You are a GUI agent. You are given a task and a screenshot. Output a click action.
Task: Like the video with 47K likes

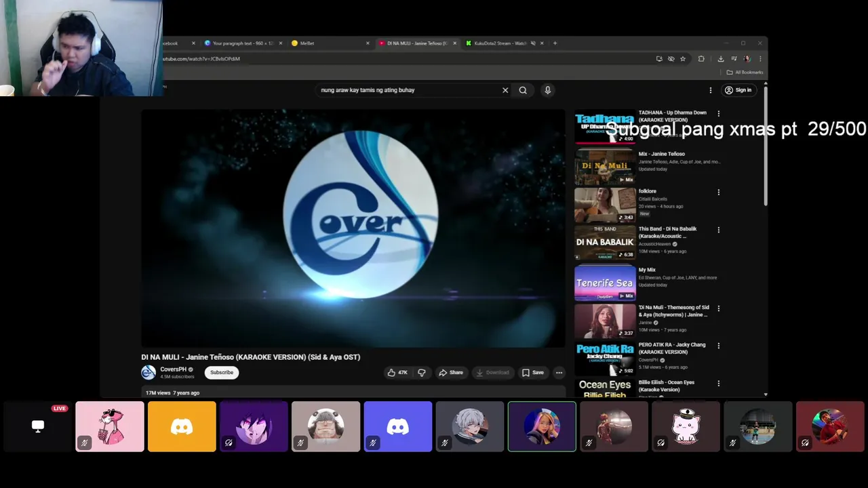click(397, 372)
